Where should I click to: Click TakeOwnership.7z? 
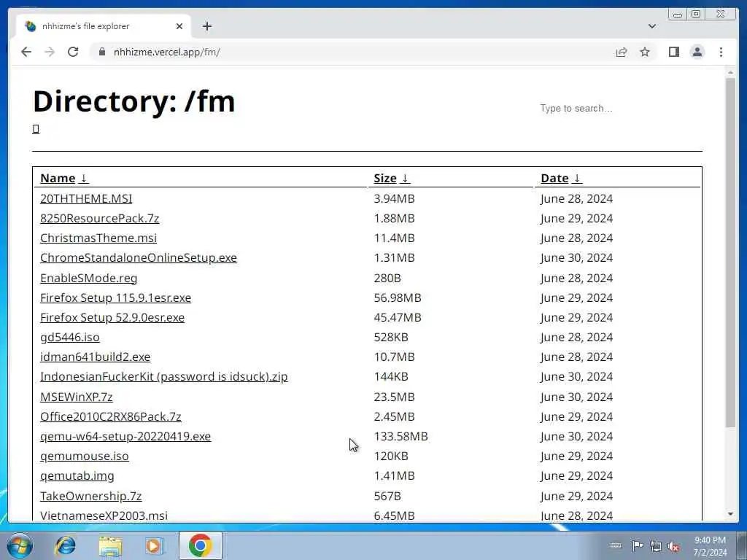tap(91, 496)
